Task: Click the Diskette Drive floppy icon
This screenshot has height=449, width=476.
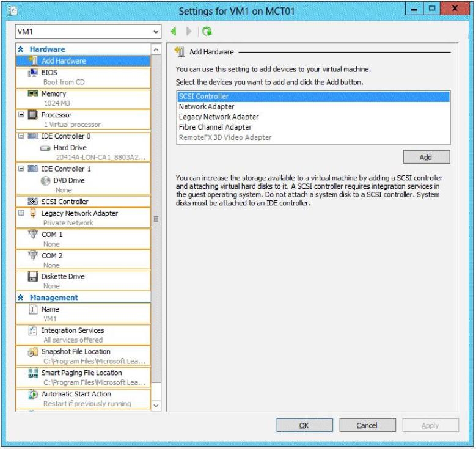Action: click(33, 276)
